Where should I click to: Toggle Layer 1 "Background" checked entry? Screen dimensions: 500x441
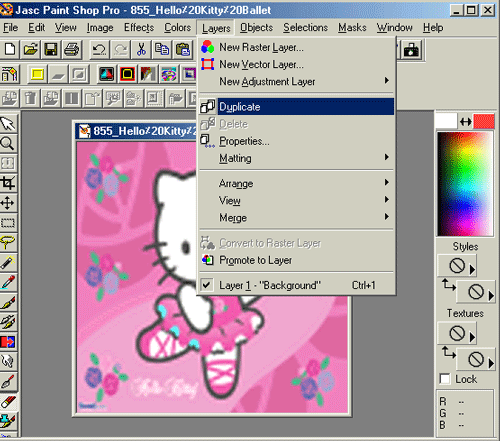tap(297, 285)
